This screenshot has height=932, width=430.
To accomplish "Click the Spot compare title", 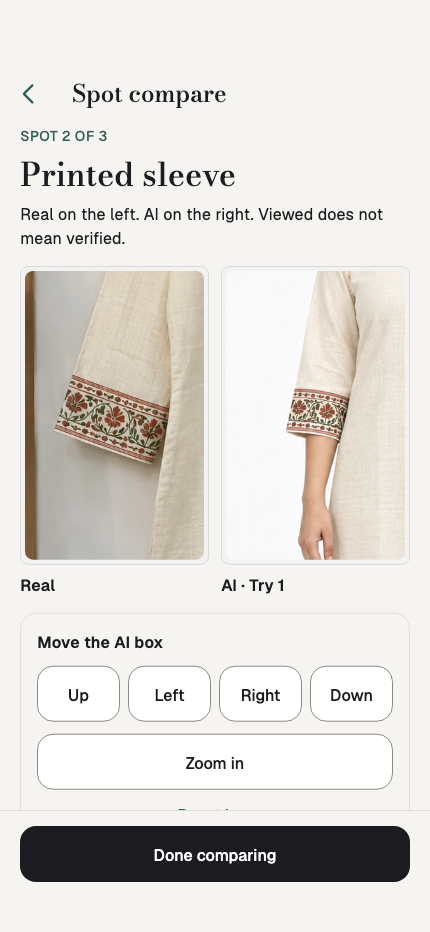I will click(149, 94).
